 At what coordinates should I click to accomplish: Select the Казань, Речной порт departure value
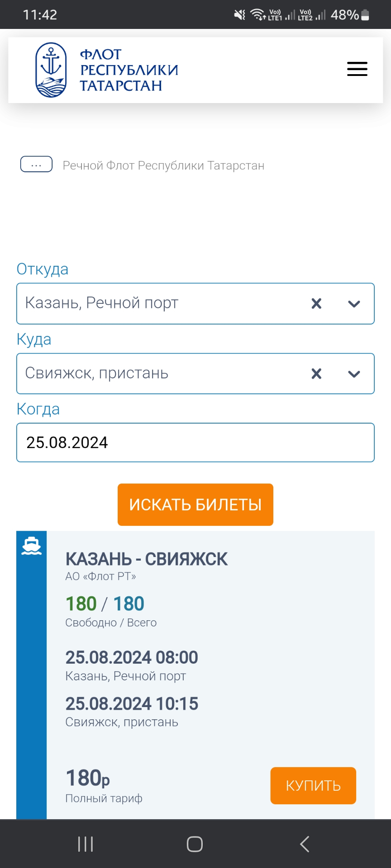[102, 303]
